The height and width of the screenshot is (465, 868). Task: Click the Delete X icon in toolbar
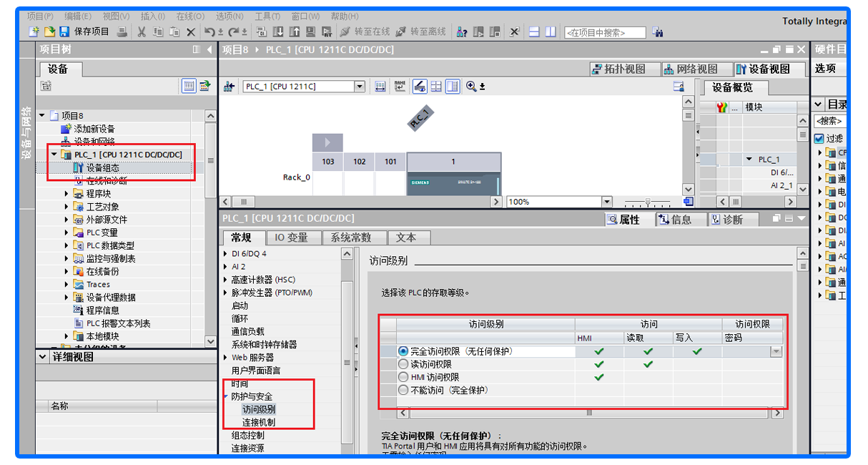point(191,31)
